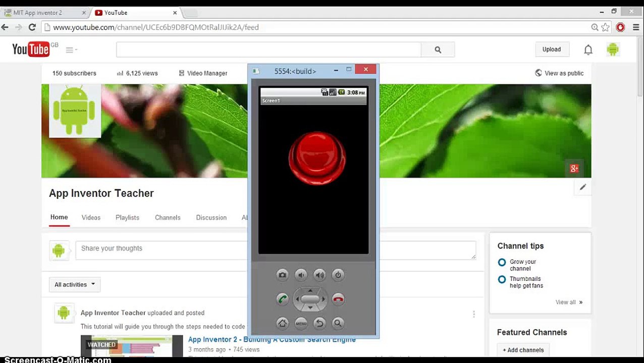Click the emulator green call button
Image resolution: width=644 pixels, height=363 pixels.
(283, 299)
